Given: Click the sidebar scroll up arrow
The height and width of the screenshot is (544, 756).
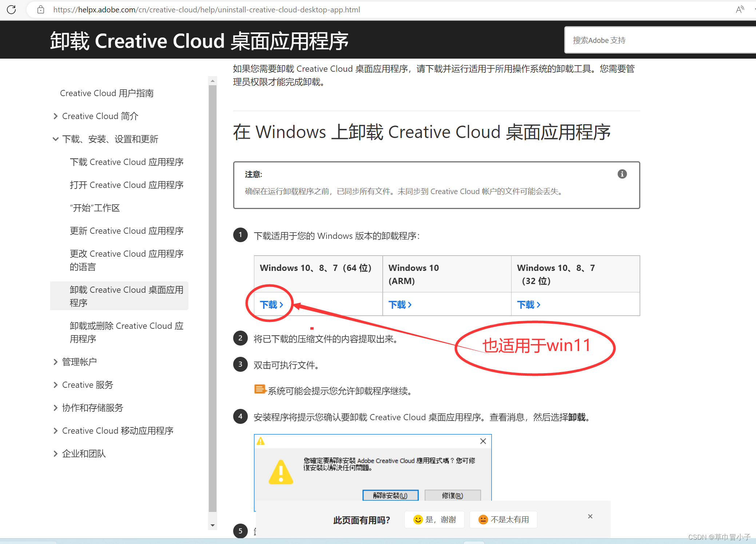Looking at the screenshot, I should coord(212,80).
